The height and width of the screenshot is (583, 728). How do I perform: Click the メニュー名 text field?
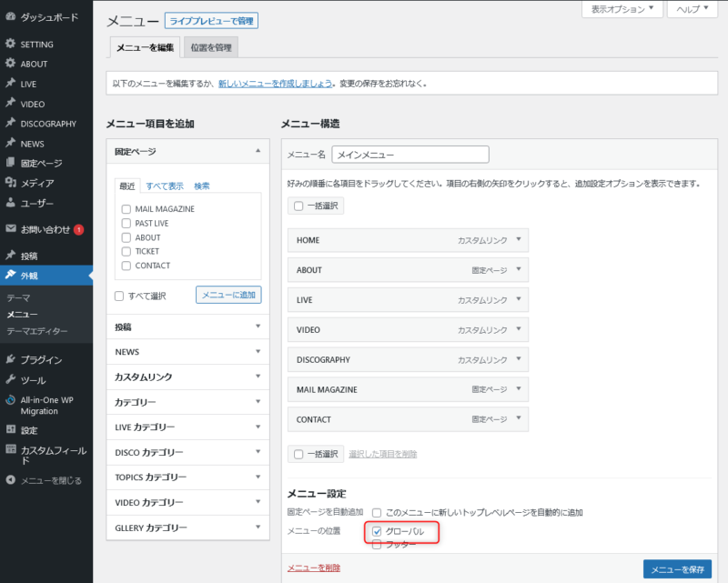click(x=410, y=155)
